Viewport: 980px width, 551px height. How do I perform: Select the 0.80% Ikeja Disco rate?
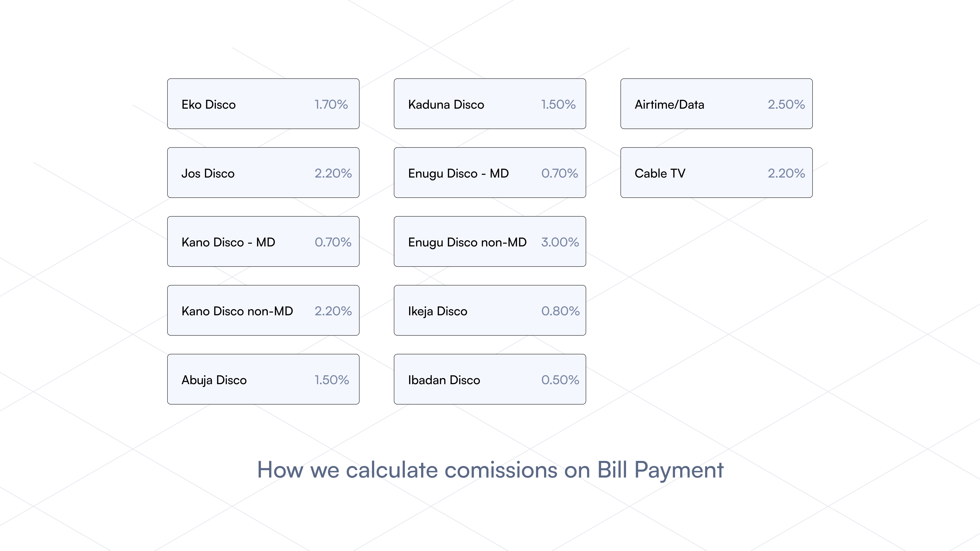tap(560, 311)
